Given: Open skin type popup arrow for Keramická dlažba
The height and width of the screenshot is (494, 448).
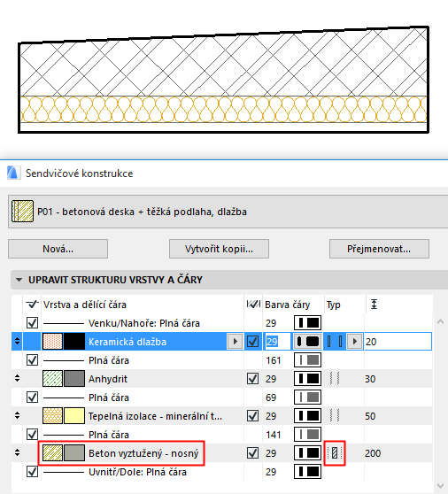Looking at the screenshot, I should (355, 342).
